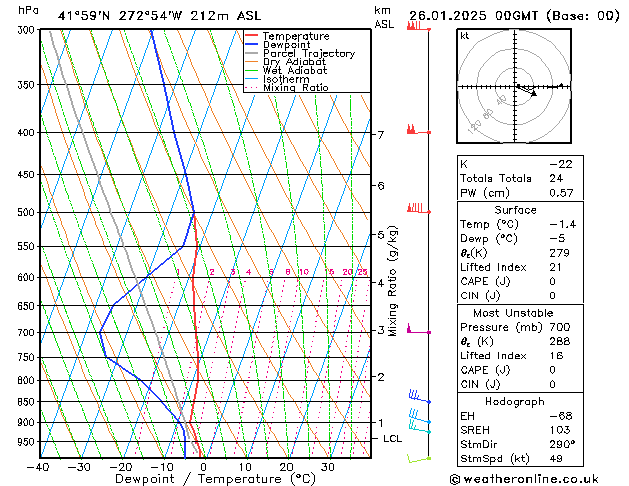Click the 500 hPa pressure axis label
This screenshot has height=486, width=629.
26,212
